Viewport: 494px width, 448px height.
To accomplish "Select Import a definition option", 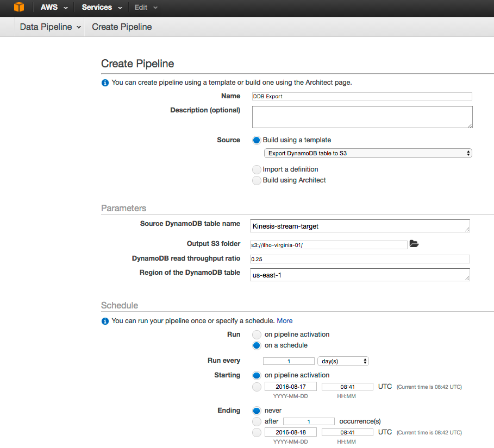I will [257, 169].
